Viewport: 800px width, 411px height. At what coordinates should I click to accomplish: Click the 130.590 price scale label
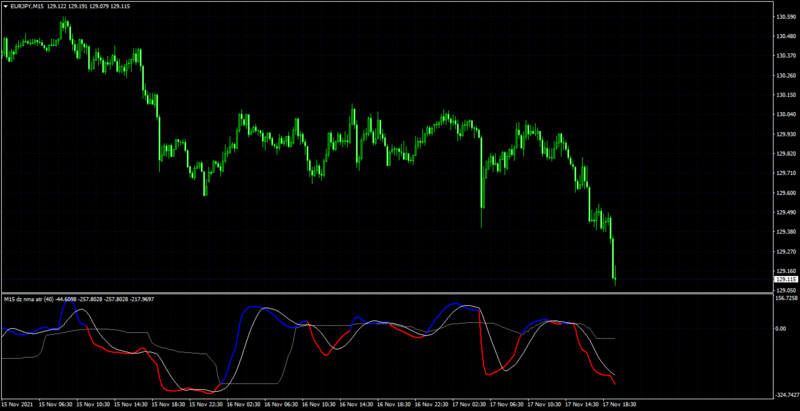pyautogui.click(x=786, y=17)
